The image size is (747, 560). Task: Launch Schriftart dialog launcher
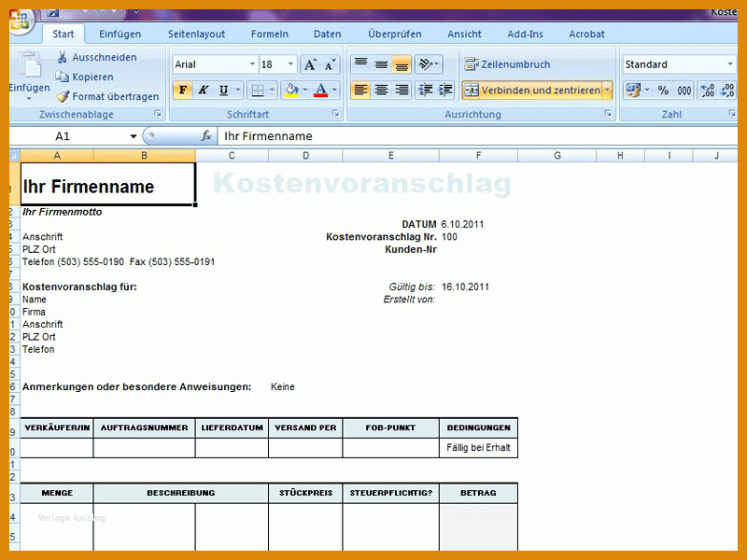[x=336, y=114]
